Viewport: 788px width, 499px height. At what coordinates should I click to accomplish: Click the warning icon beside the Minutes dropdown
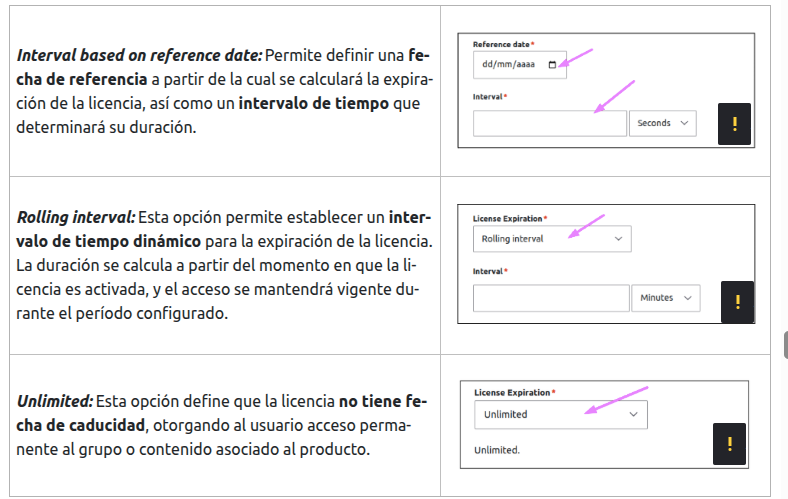(736, 300)
